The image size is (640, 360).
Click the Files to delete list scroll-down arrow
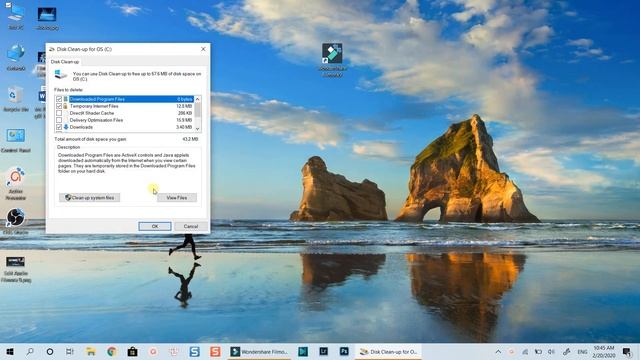[x=198, y=129]
